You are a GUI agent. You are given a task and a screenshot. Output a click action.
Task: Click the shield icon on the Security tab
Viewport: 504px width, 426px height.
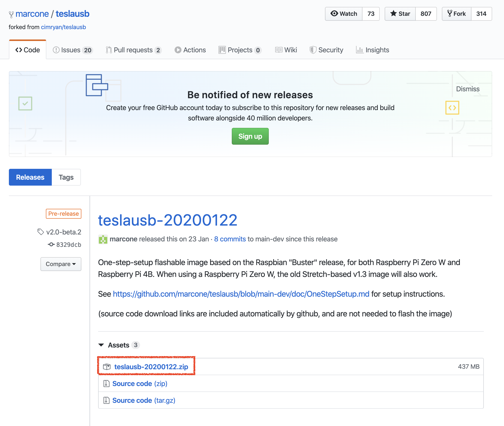point(313,50)
